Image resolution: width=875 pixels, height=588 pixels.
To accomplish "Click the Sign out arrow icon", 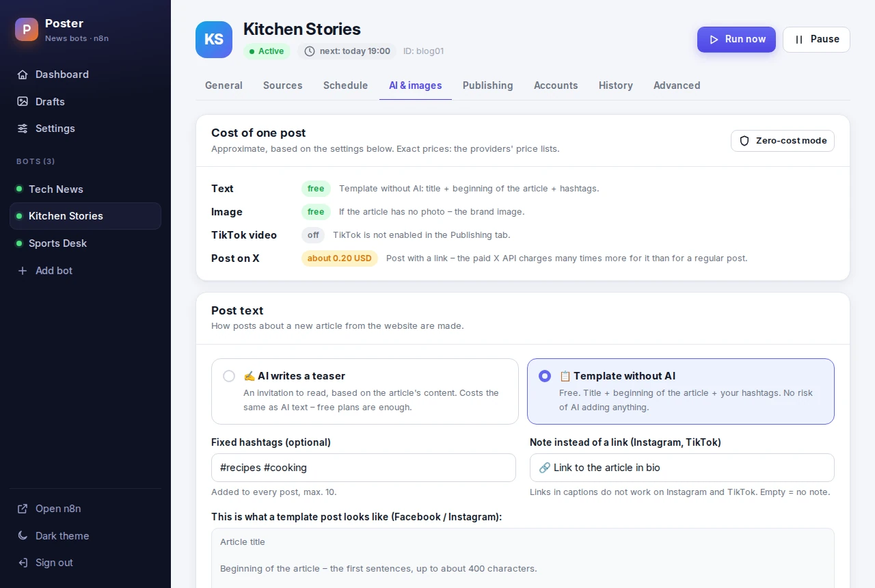I will point(23,563).
